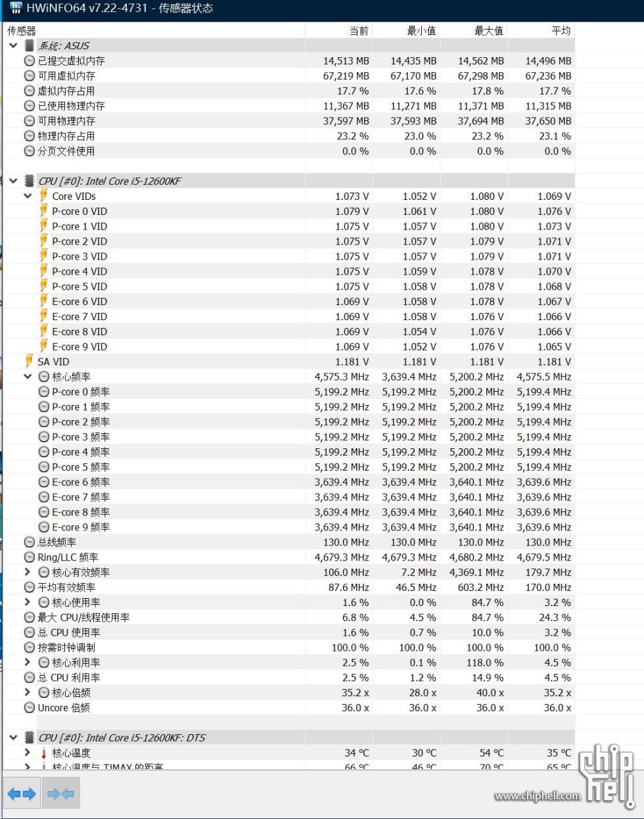Image resolution: width=644 pixels, height=819 pixels.
Task: Click the 1.181 V average value of SA VID
Action: click(555, 362)
